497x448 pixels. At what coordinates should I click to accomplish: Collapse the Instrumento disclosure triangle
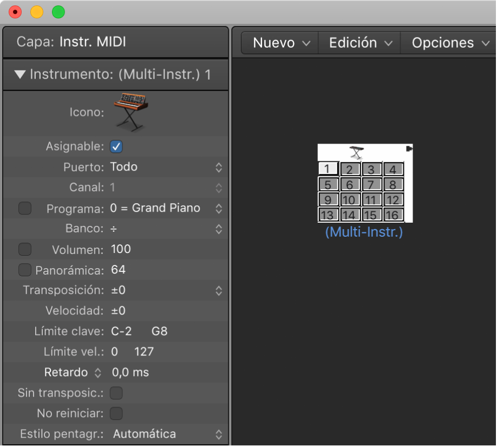(20, 75)
